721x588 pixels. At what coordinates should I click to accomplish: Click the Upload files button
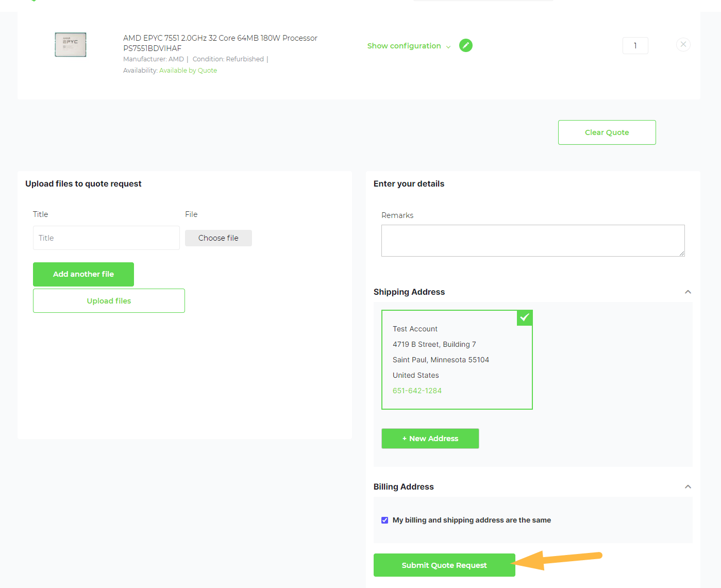pyautogui.click(x=109, y=301)
